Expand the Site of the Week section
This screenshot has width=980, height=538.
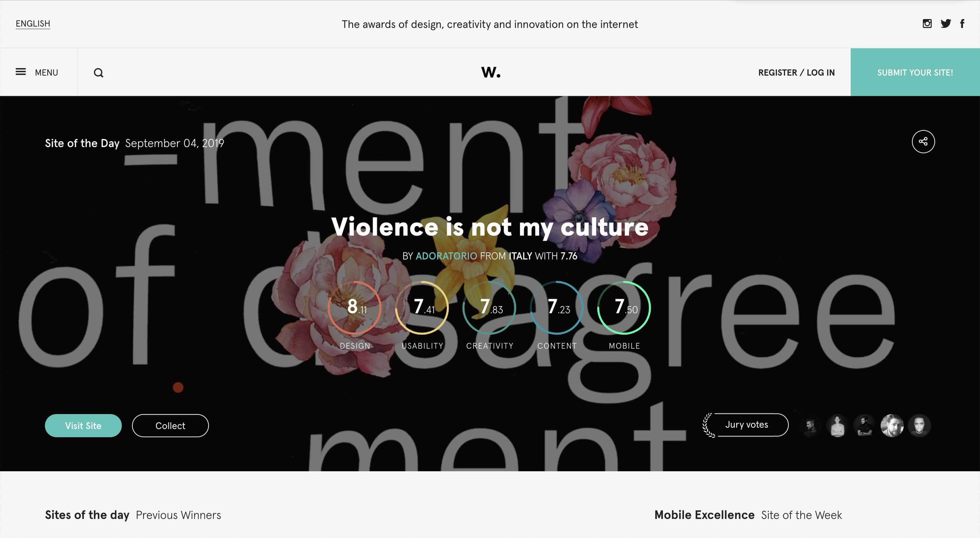801,515
